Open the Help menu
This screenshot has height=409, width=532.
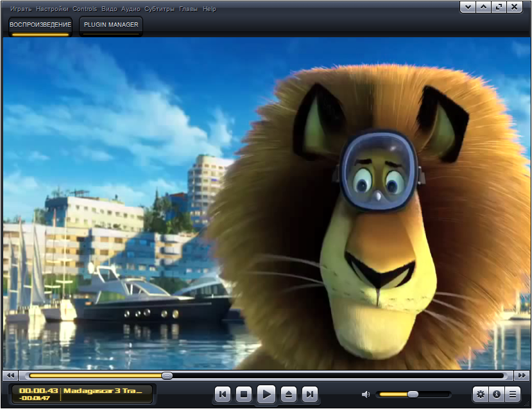coord(209,9)
